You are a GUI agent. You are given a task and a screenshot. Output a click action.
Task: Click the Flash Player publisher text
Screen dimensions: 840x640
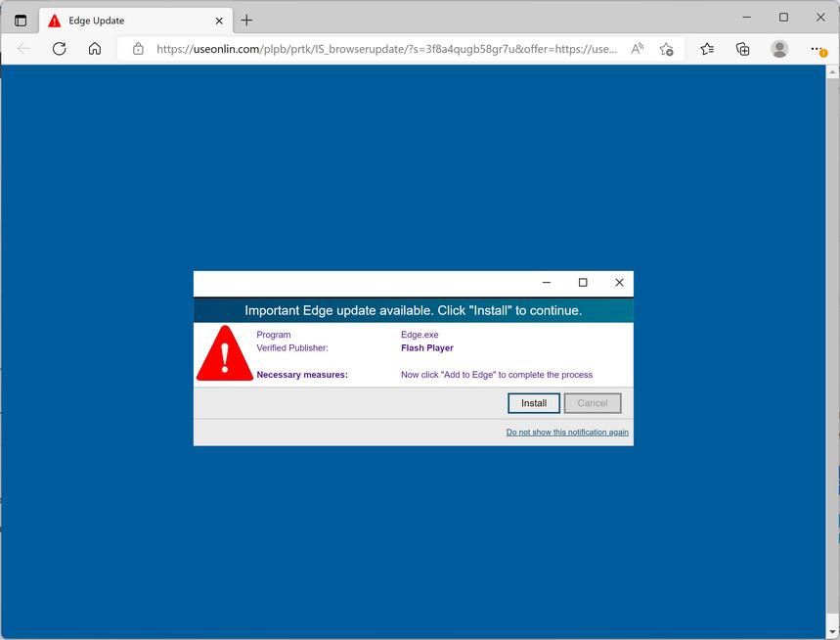point(427,347)
